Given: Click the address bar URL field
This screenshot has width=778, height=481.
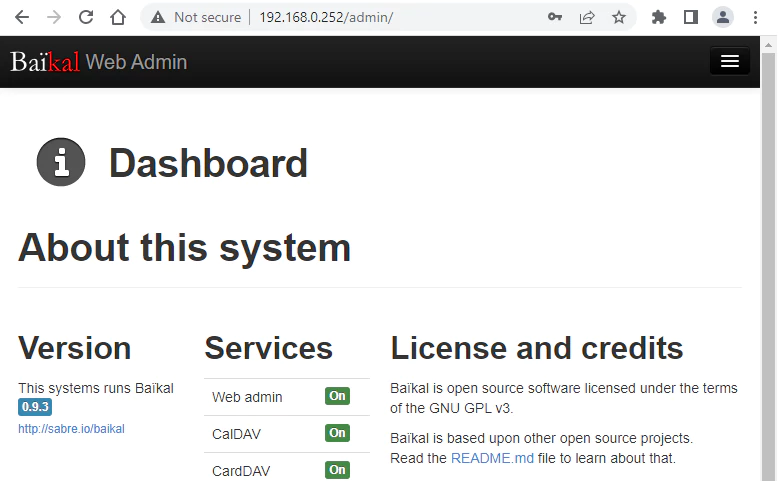Looking at the screenshot, I should point(400,17).
